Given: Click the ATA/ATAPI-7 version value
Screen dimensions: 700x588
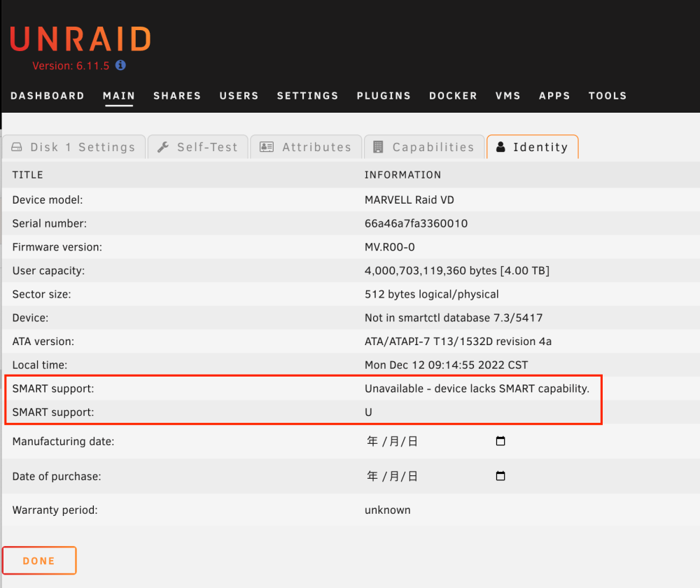Looking at the screenshot, I should 458,342.
